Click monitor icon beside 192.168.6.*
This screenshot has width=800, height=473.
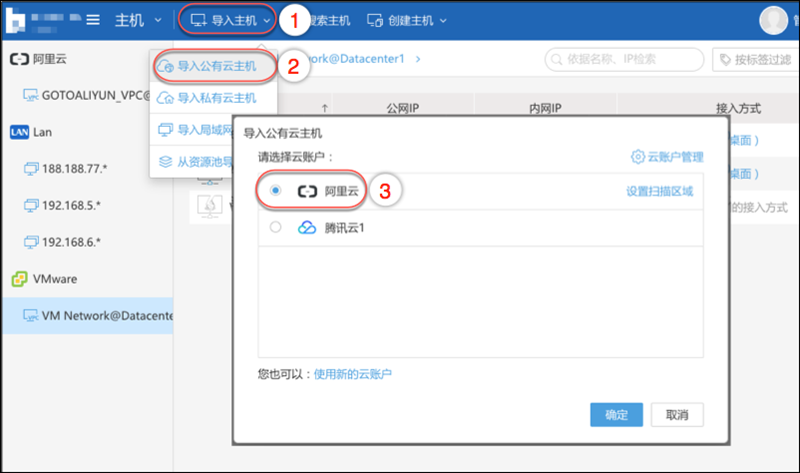tap(31, 242)
